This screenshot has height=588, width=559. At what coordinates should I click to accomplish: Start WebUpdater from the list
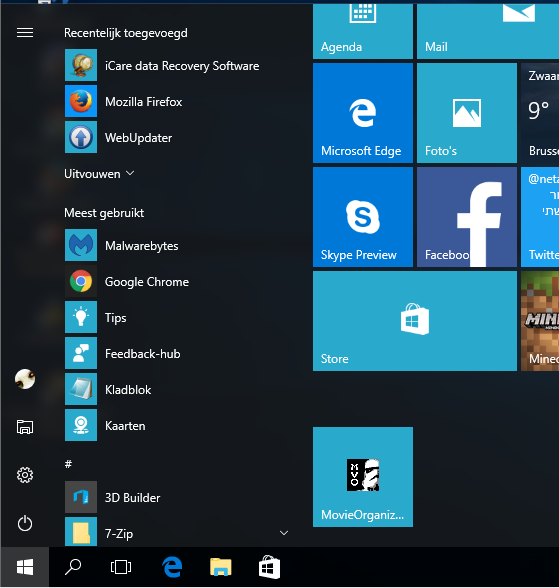point(138,138)
